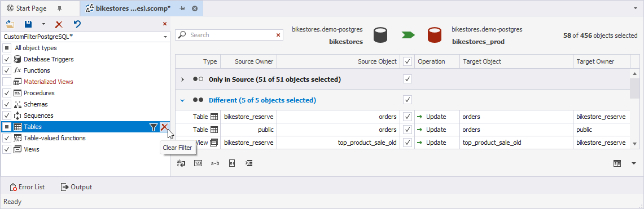Close the bikestores scomp tab
Image resolution: width=644 pixels, height=209 pixels.
click(195, 8)
